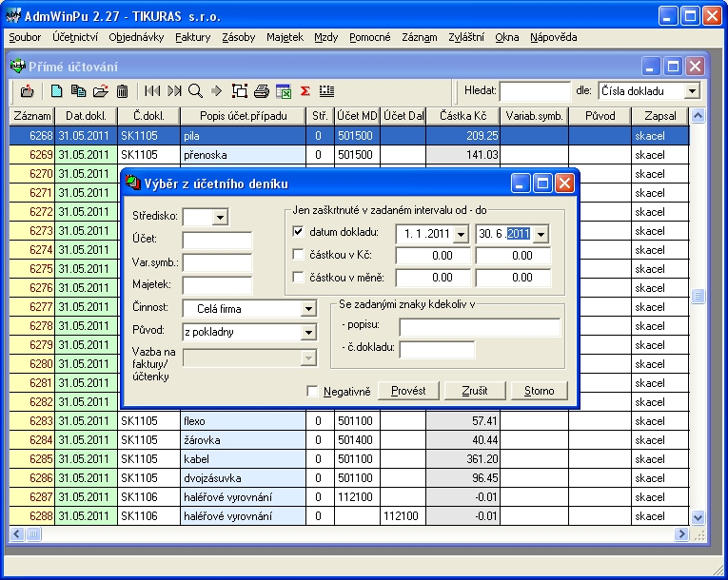Click the Majetek input field
This screenshot has width=728, height=580.
click(217, 285)
